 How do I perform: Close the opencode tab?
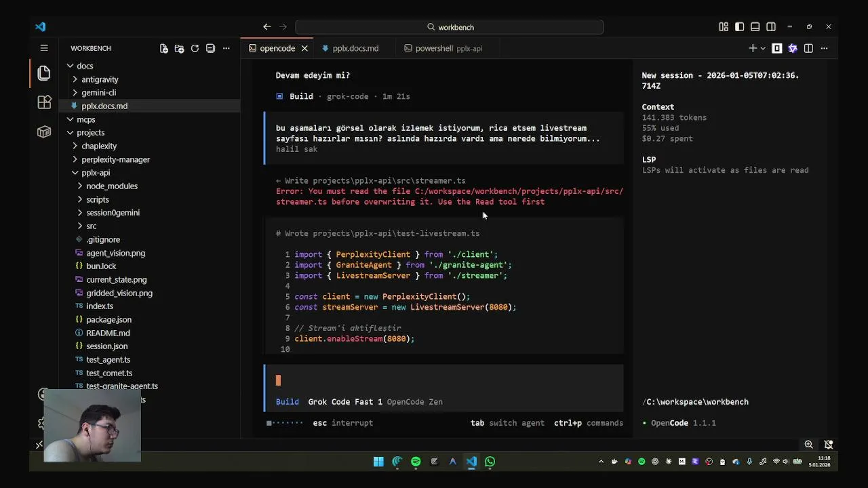click(304, 48)
